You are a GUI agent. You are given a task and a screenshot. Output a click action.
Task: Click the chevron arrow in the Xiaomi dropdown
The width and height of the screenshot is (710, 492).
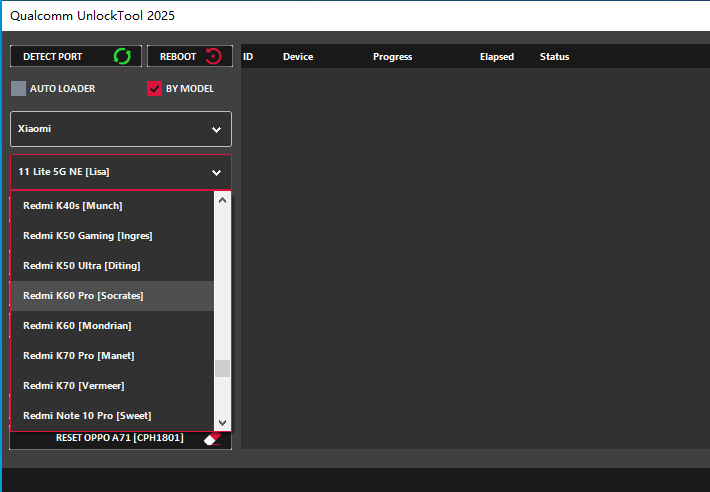216,129
